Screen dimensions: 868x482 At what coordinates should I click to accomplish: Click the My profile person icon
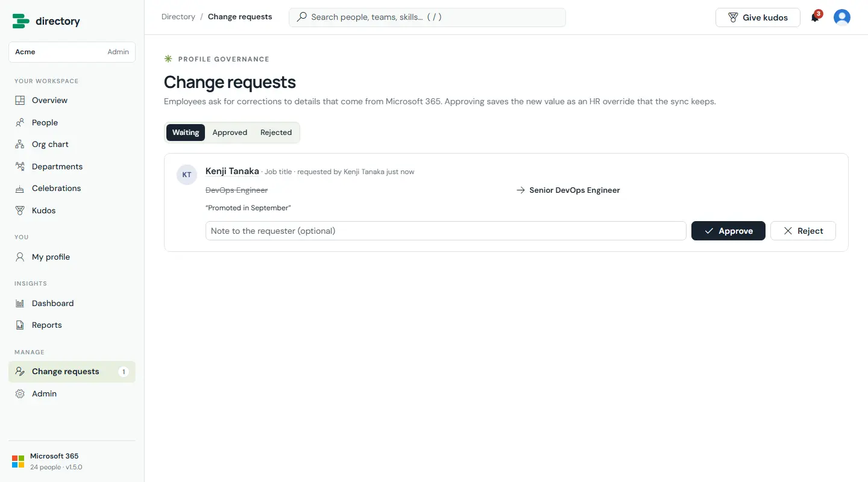(x=20, y=257)
